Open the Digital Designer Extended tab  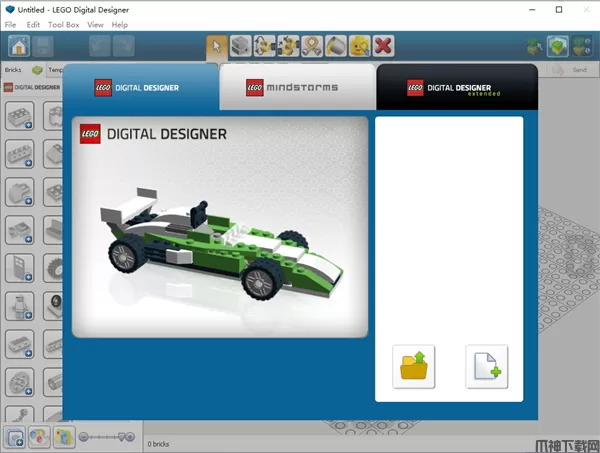(x=458, y=88)
